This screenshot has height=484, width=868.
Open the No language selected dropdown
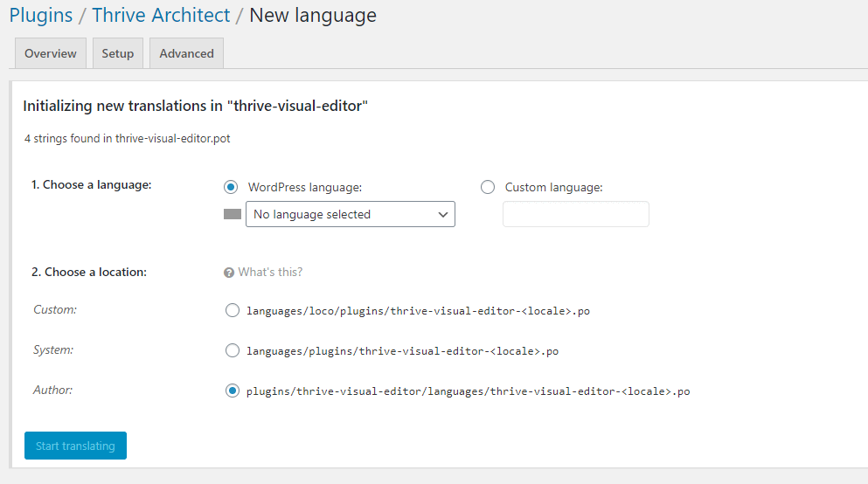(351, 214)
